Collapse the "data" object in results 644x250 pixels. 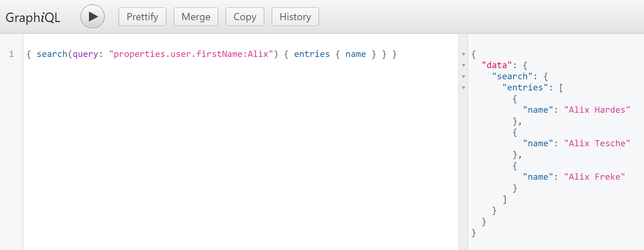tap(464, 66)
